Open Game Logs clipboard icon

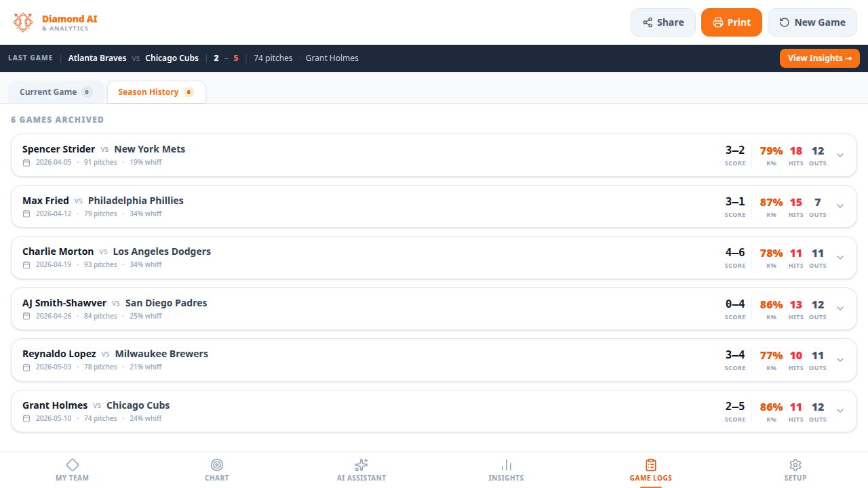pyautogui.click(x=651, y=464)
